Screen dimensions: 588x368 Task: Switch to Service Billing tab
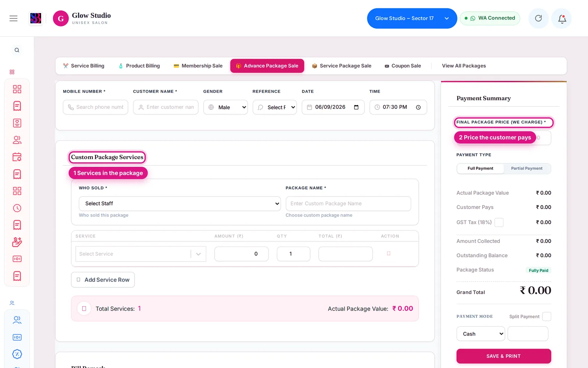tap(84, 66)
